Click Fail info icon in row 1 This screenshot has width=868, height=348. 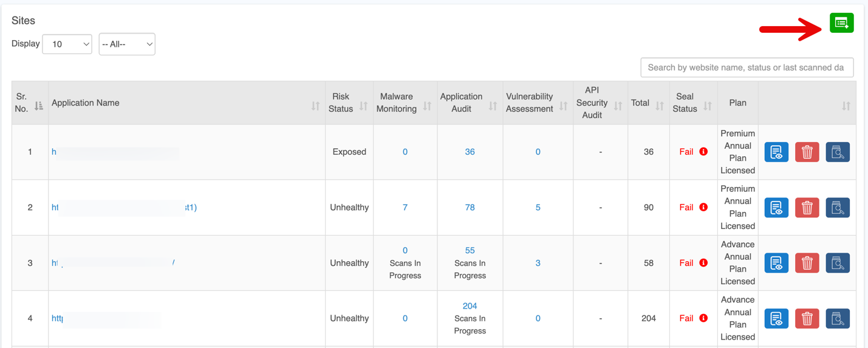point(703,152)
